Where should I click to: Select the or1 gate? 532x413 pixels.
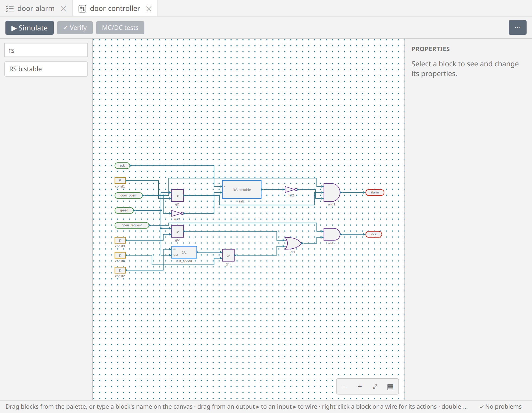(x=293, y=243)
